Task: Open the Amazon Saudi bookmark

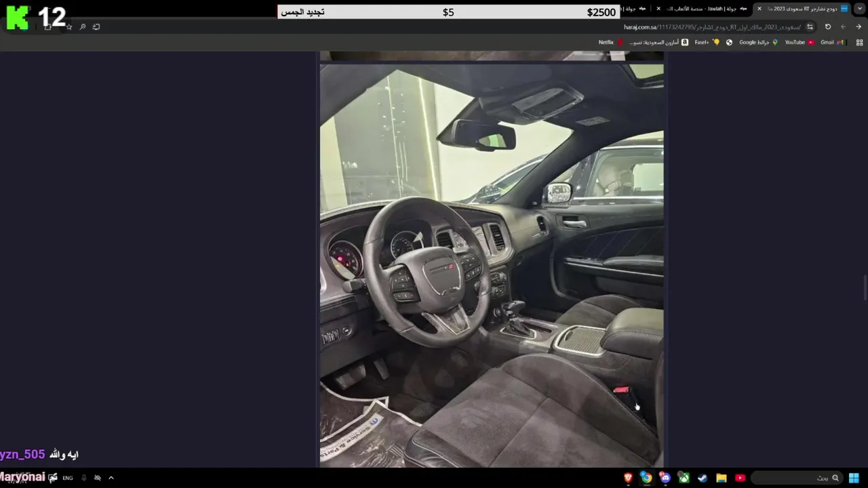Action: point(659,42)
